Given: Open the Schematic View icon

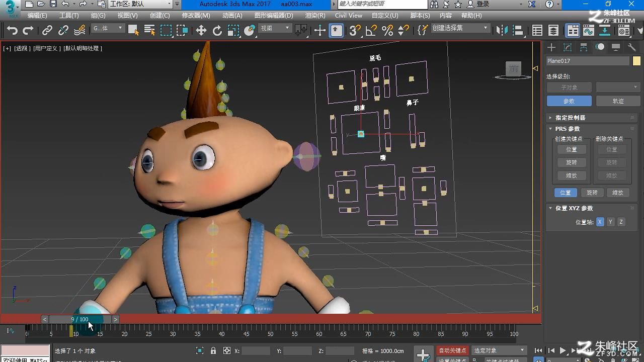Looking at the screenshot, I should pyautogui.click(x=605, y=31).
